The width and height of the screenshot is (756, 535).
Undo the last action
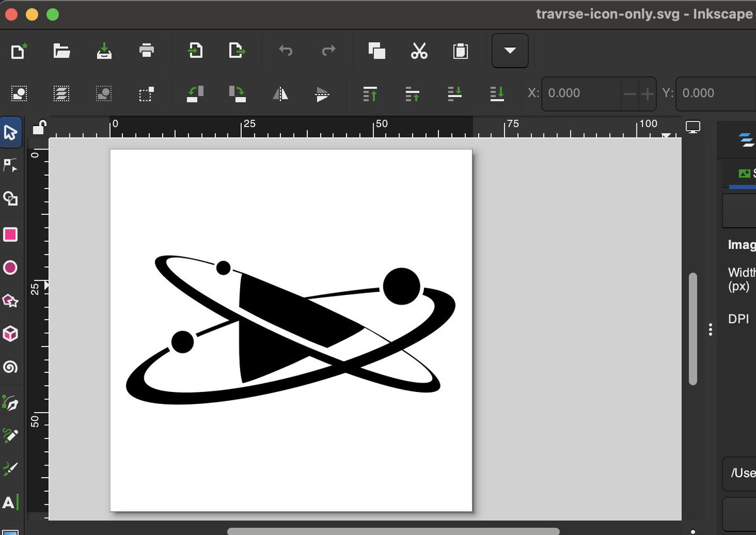click(285, 50)
